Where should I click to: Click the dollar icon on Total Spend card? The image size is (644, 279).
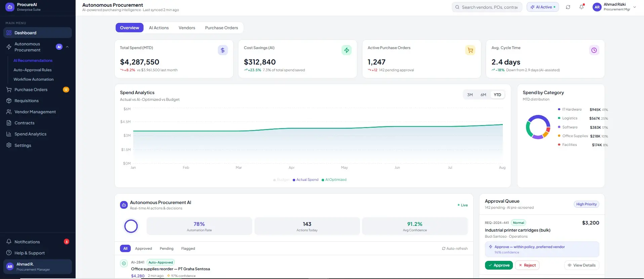[x=223, y=50]
